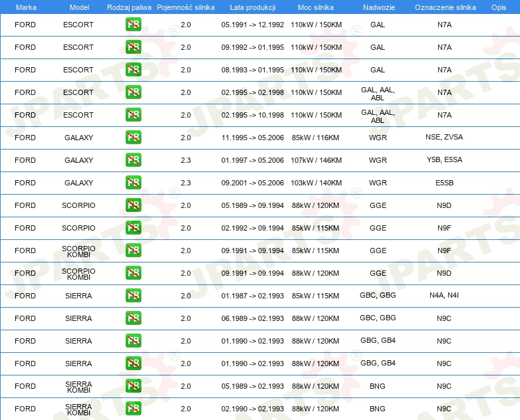Click fuel icon in Galaxy Y5B, E5SA row

(x=133, y=159)
